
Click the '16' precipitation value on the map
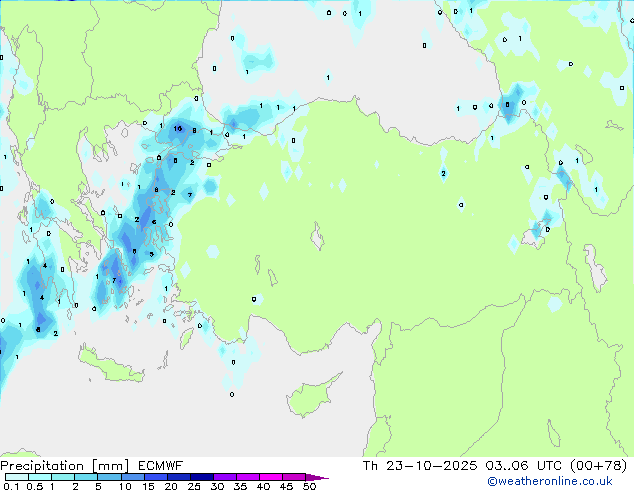178,129
